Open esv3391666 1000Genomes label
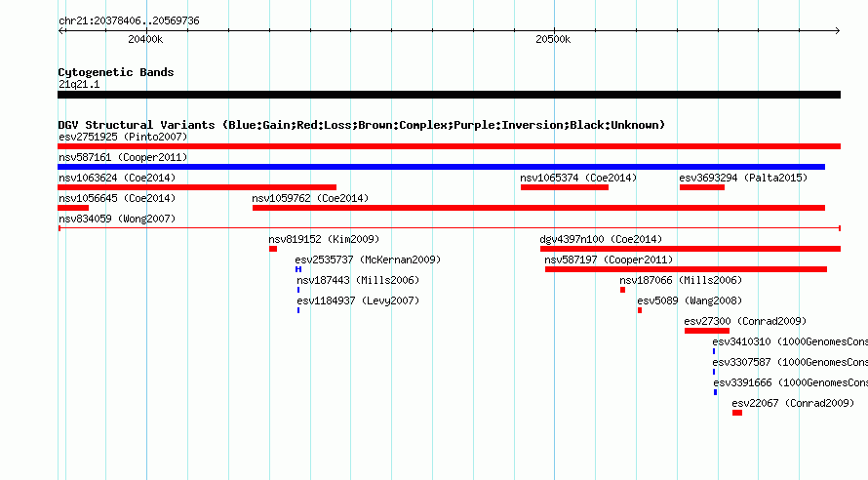Viewport: 868px width, 480px height. [x=791, y=382]
